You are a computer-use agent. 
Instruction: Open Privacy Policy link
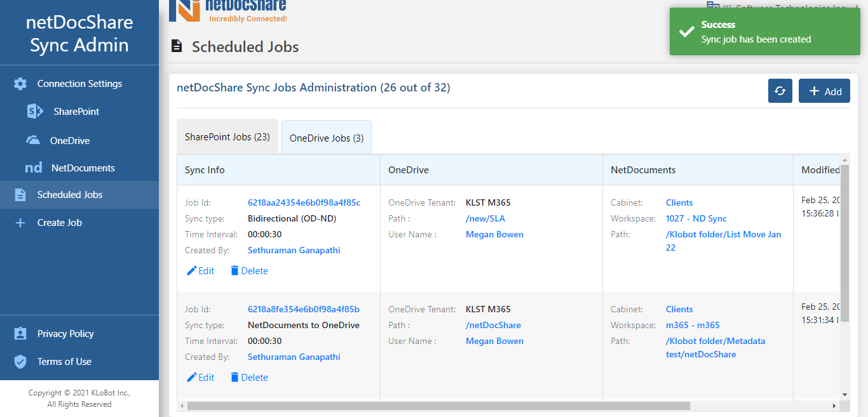click(65, 334)
